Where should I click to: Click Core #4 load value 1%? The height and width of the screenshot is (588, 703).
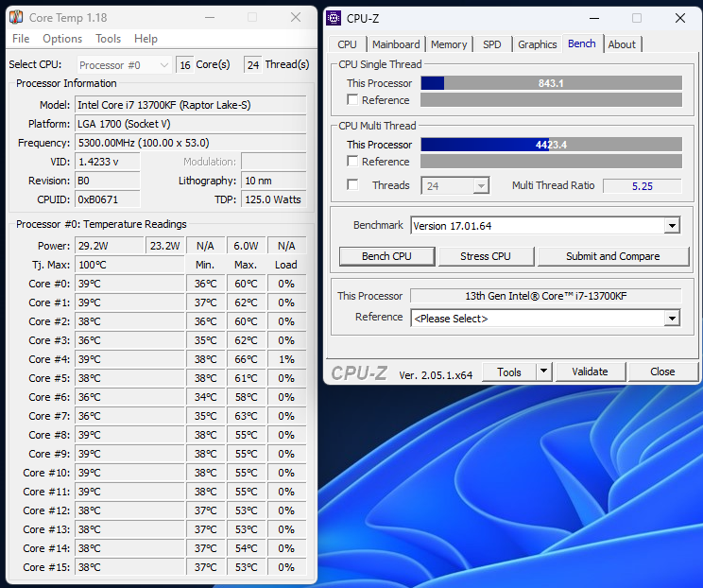(286, 359)
